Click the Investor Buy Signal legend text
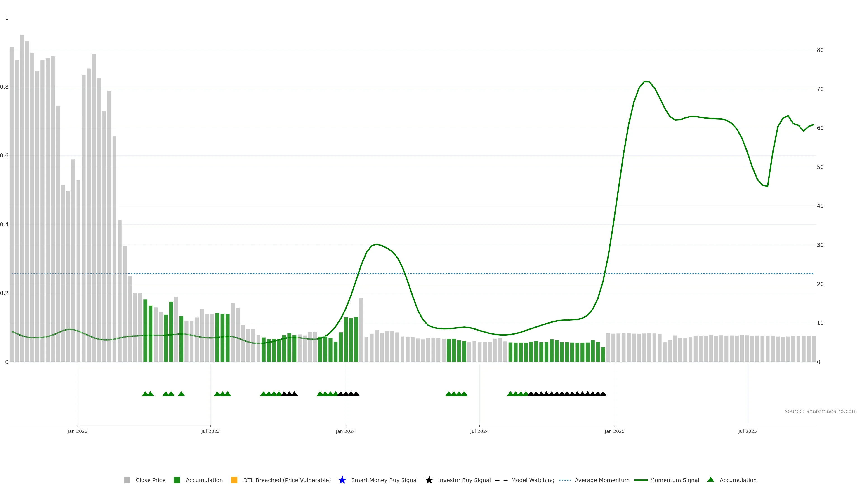The image size is (868, 488). pyautogui.click(x=464, y=480)
